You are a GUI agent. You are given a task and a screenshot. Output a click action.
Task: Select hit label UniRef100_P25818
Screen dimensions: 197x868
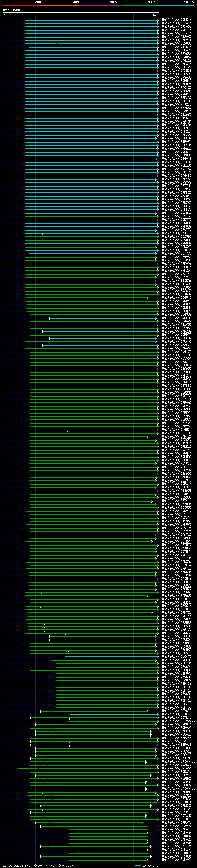pyautogui.click(x=177, y=64)
